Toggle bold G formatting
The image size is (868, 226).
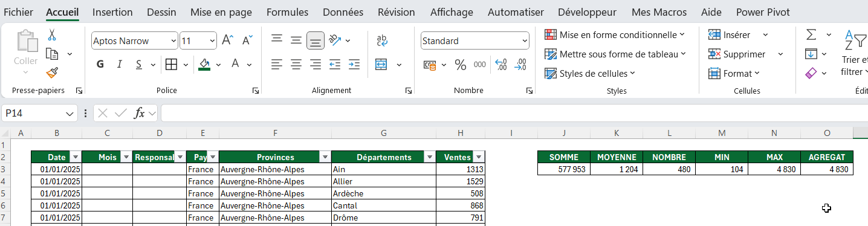[x=100, y=64]
